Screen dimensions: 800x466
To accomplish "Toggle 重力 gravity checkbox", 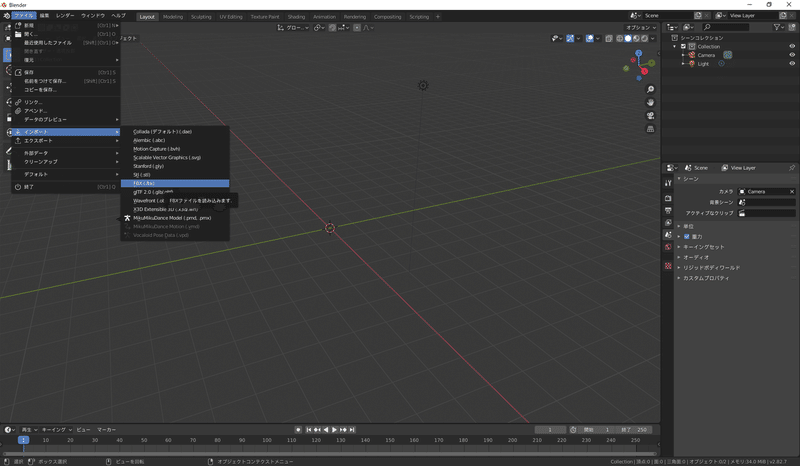I will (x=687, y=237).
